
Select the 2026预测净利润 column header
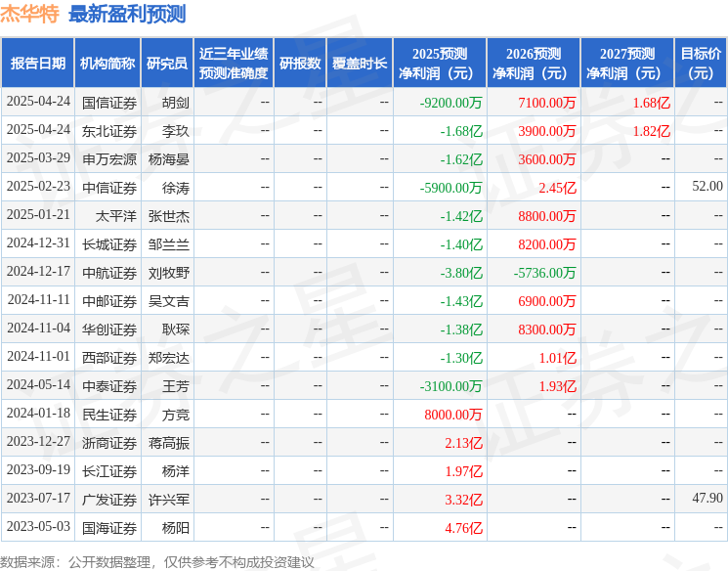(534, 64)
